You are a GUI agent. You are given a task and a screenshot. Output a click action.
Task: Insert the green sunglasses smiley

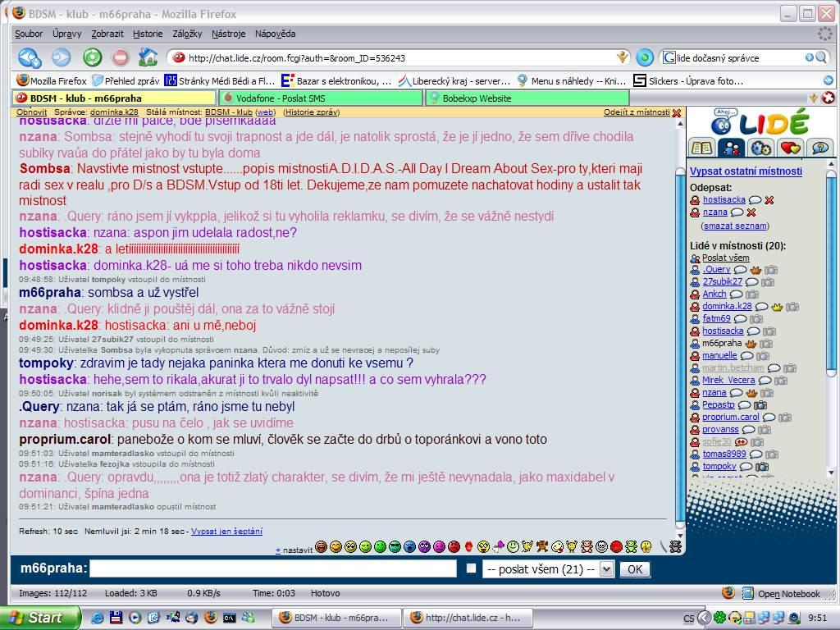[395, 547]
